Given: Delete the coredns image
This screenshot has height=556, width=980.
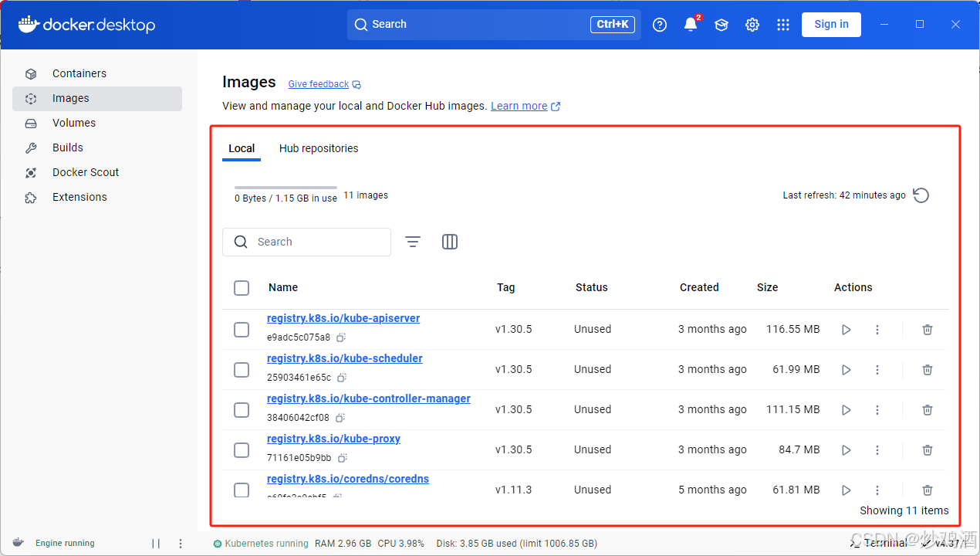Looking at the screenshot, I should point(928,490).
